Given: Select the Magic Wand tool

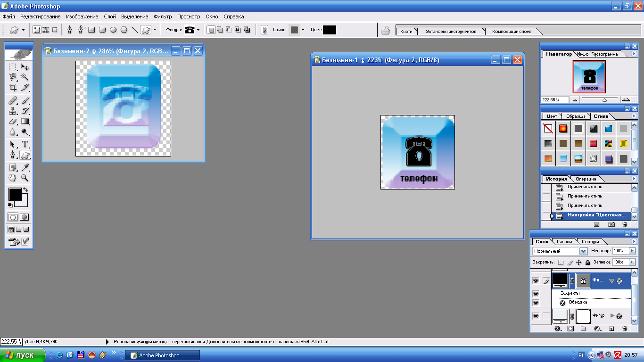Looking at the screenshot, I should coord(25,77).
